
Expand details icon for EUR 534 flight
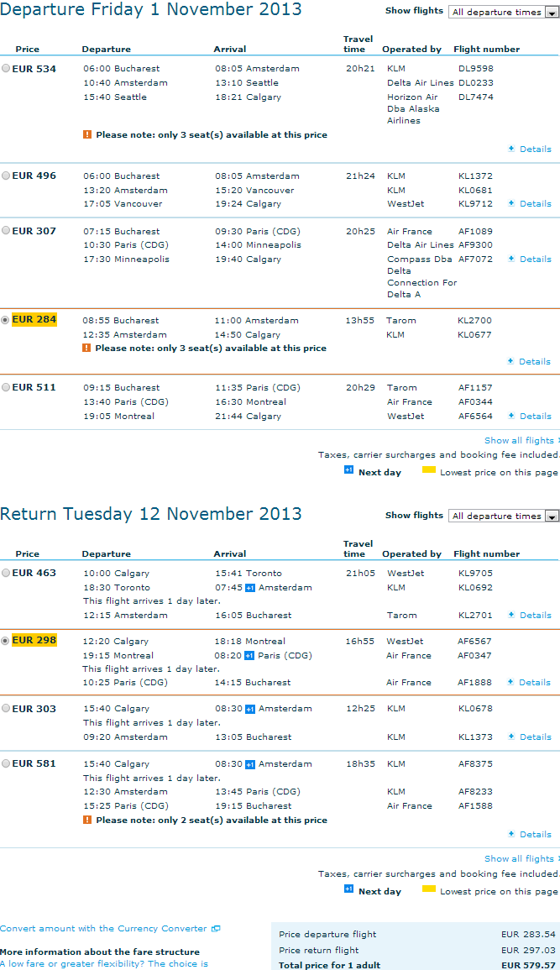coord(511,149)
